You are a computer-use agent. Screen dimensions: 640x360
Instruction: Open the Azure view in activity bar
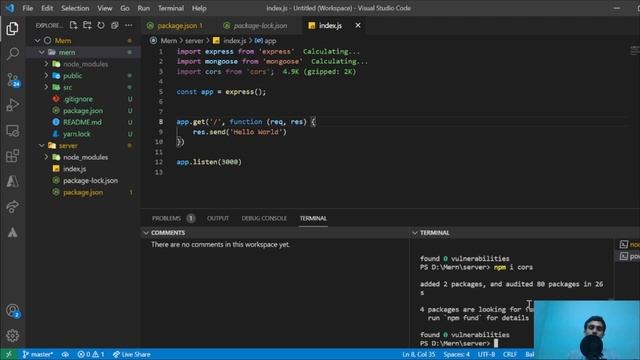click(12, 181)
